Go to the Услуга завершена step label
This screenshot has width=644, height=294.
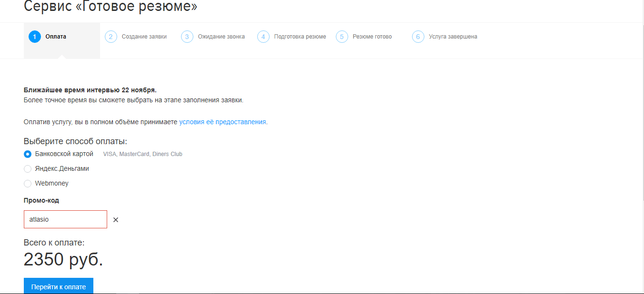[453, 37]
